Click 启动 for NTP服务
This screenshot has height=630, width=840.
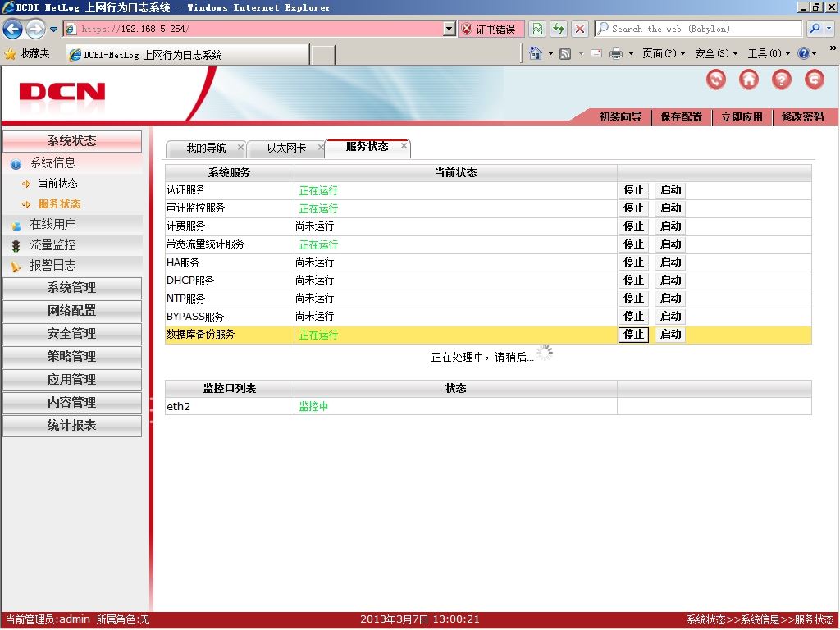point(670,299)
